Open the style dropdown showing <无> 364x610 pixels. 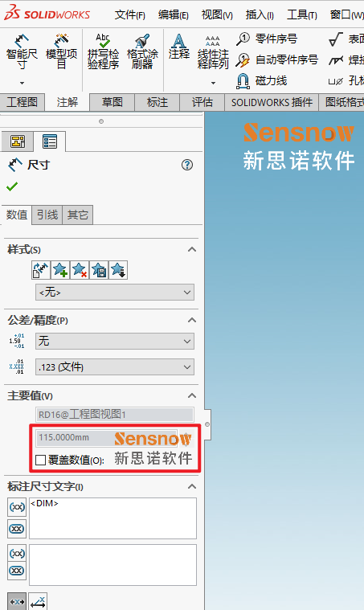click(115, 293)
